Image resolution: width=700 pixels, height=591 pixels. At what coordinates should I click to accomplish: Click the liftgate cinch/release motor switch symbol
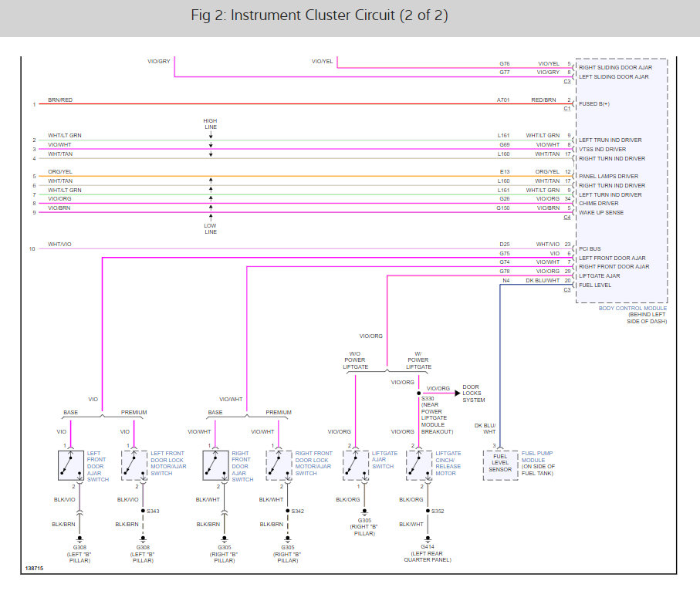(x=419, y=465)
